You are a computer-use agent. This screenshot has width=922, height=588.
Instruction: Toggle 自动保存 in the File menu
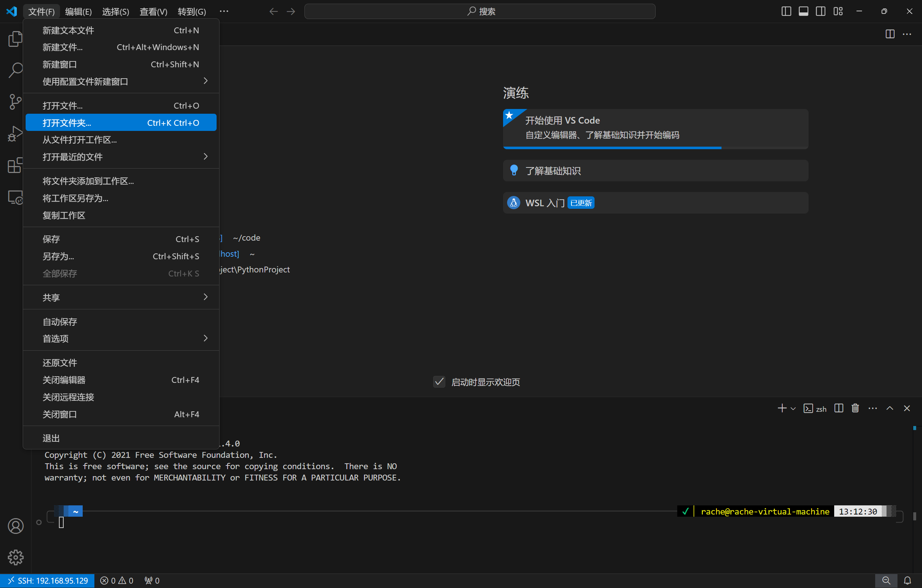point(121,322)
